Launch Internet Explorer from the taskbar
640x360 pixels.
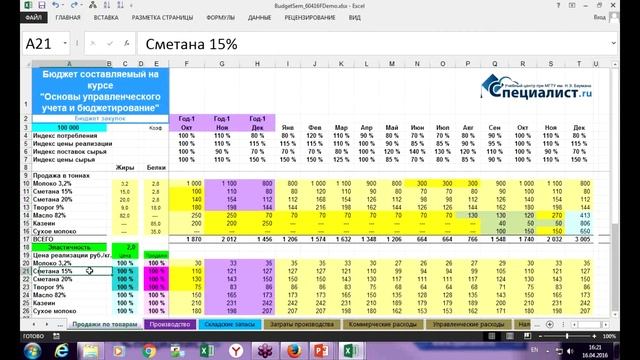point(61,351)
